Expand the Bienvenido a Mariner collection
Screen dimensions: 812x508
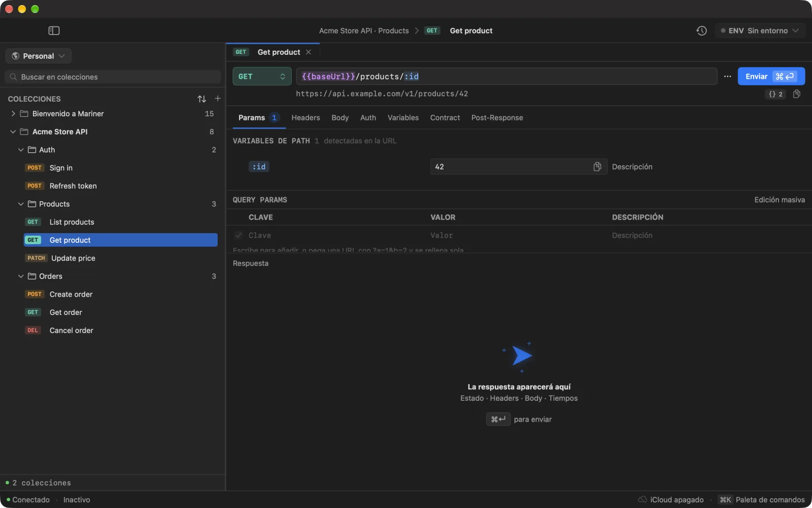coord(13,114)
